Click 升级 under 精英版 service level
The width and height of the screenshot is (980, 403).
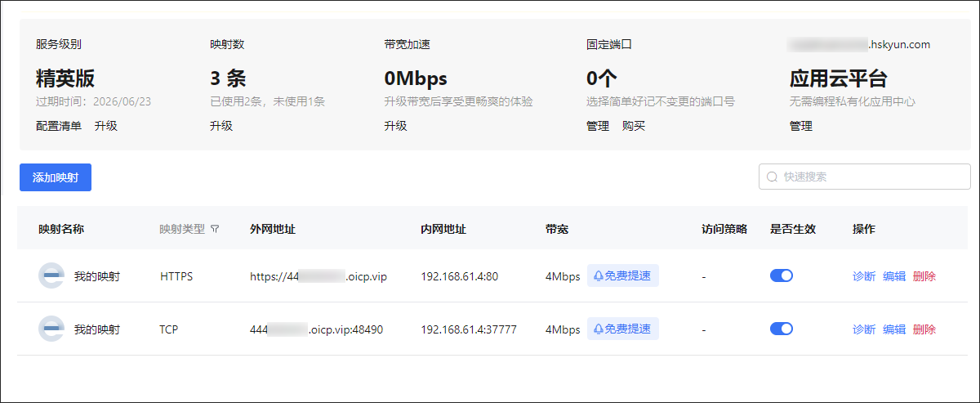pyautogui.click(x=105, y=126)
